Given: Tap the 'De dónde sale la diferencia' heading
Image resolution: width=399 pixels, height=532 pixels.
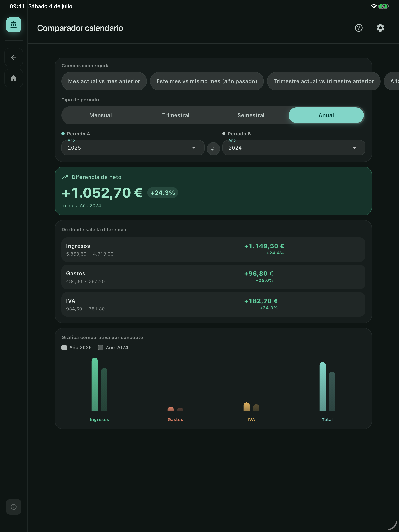Looking at the screenshot, I should pos(94,230).
